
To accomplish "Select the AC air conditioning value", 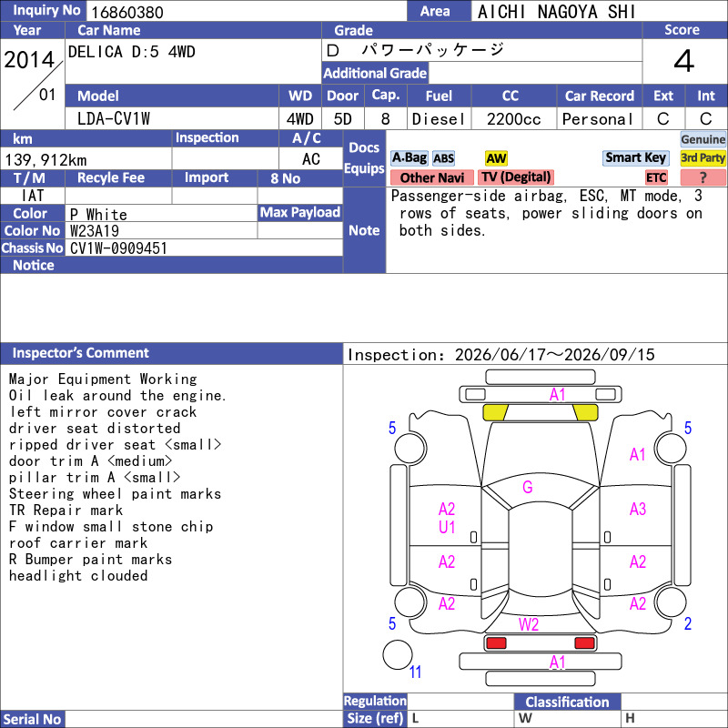I will (x=310, y=159).
